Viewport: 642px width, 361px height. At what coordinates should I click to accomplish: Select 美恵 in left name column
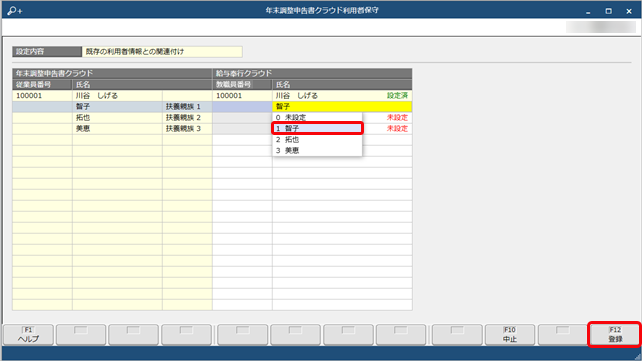tap(117, 129)
